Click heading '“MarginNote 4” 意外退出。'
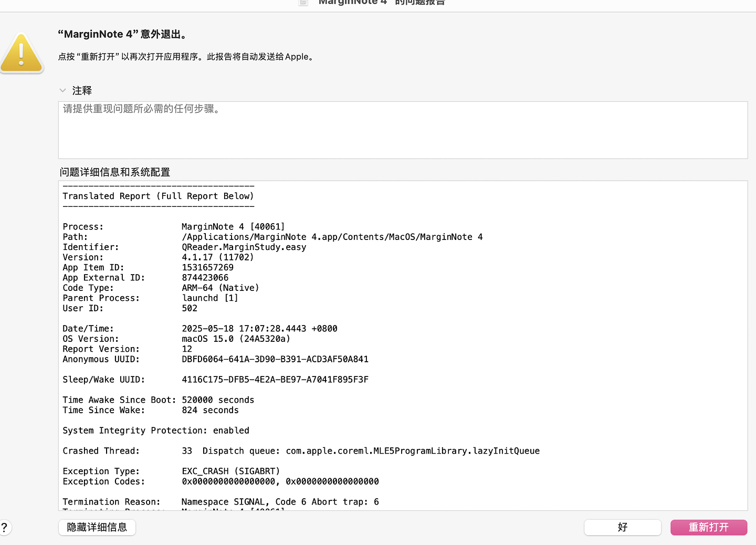The image size is (756, 545). click(x=122, y=34)
